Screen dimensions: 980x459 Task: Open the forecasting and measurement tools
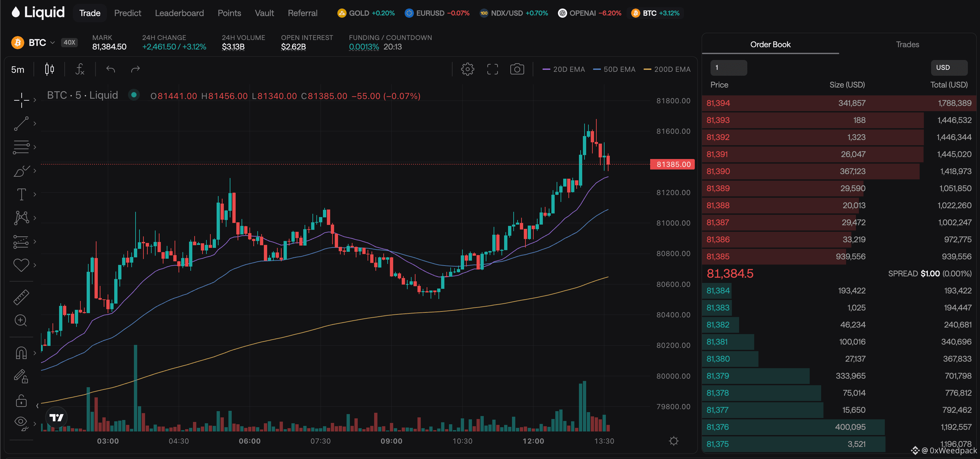coord(21,241)
